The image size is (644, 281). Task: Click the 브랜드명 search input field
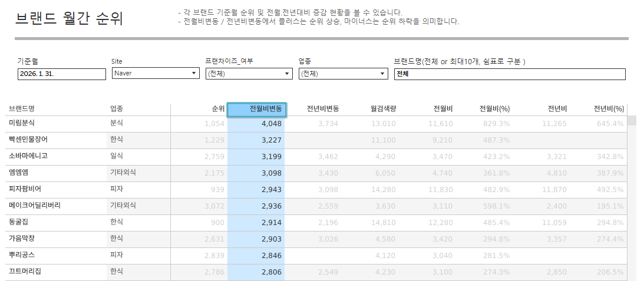click(509, 74)
